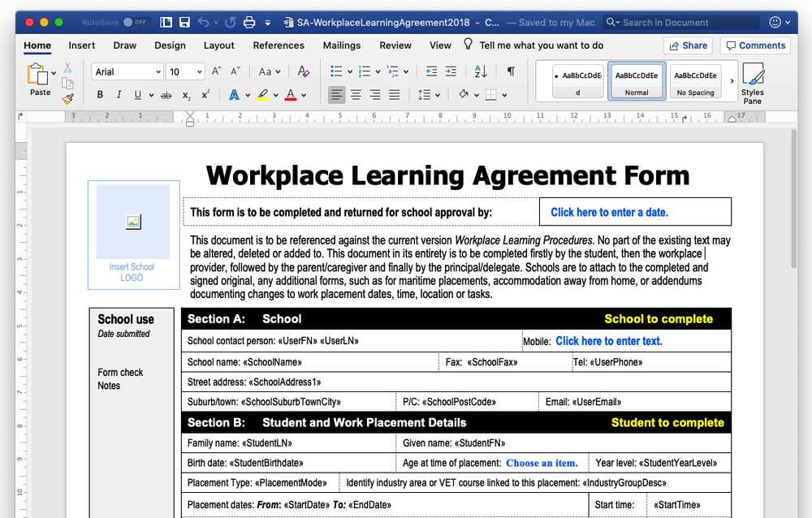Decrease paragraph indent
The image size is (812, 518).
[x=431, y=71]
